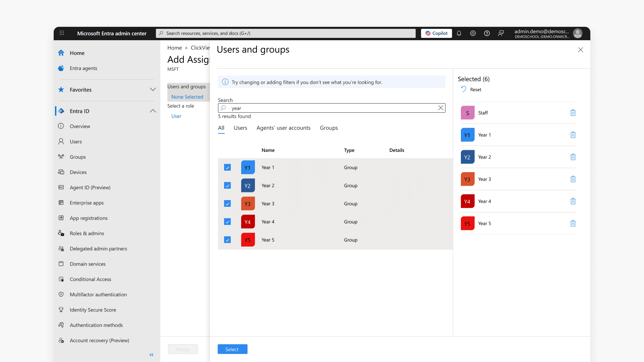
Task: Remove Year 5 from selected list
Action: coord(573,223)
